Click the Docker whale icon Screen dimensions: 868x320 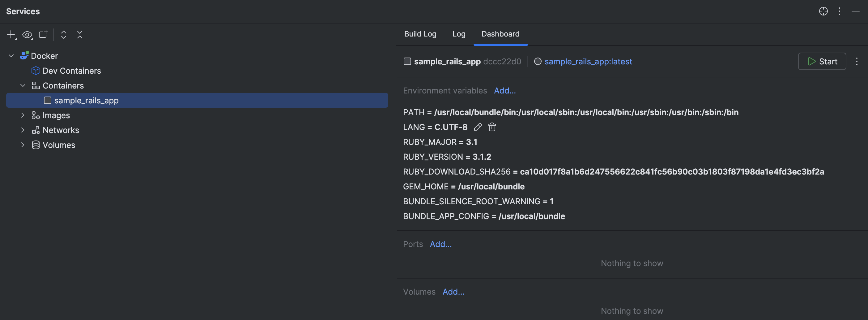click(24, 55)
